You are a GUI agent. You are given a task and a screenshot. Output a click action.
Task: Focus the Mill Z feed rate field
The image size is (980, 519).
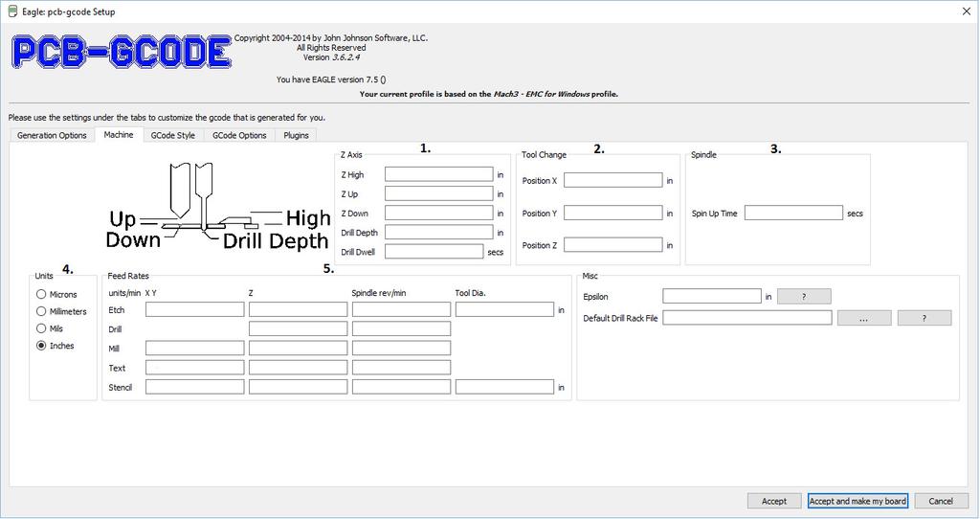click(x=299, y=348)
